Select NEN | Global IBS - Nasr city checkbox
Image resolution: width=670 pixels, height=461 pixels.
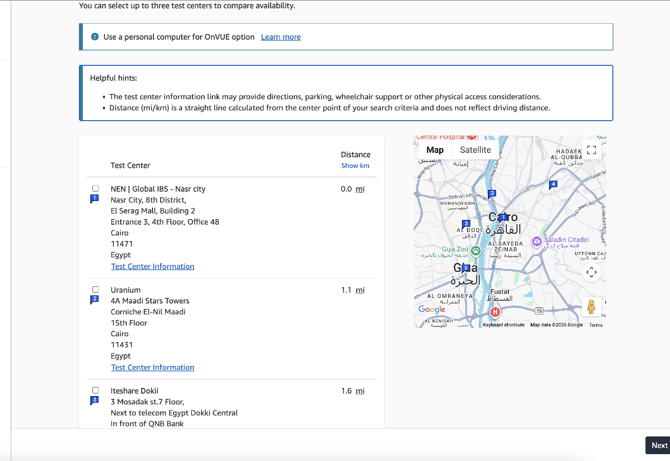tap(95, 188)
